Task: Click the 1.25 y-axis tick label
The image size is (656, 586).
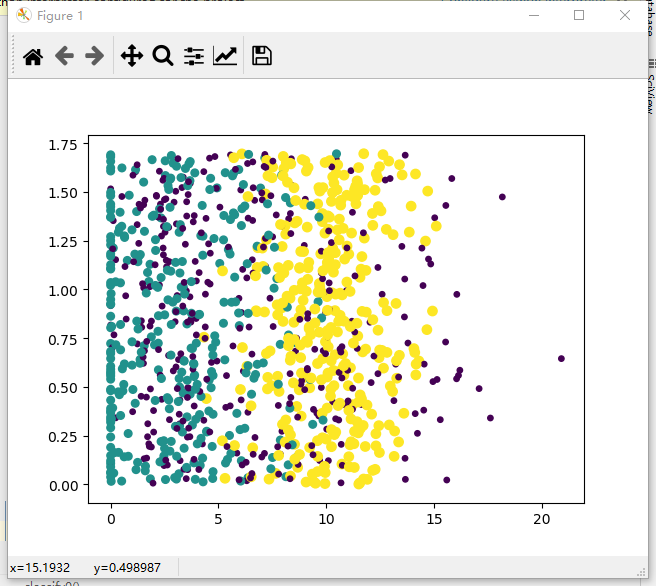Action: (63, 242)
